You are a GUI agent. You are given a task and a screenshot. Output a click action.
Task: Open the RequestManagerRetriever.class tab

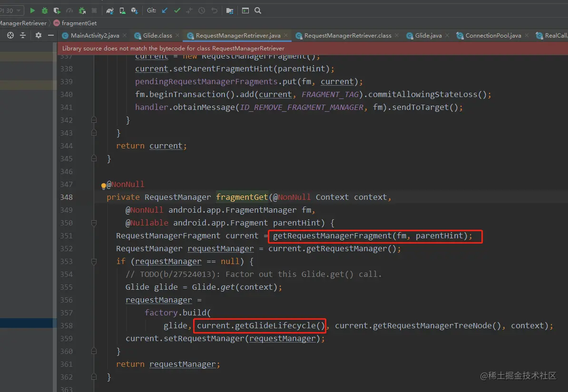pyautogui.click(x=347, y=36)
